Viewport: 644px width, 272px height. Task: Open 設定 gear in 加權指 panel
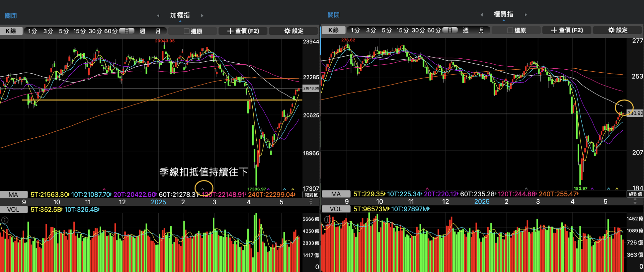(x=293, y=31)
